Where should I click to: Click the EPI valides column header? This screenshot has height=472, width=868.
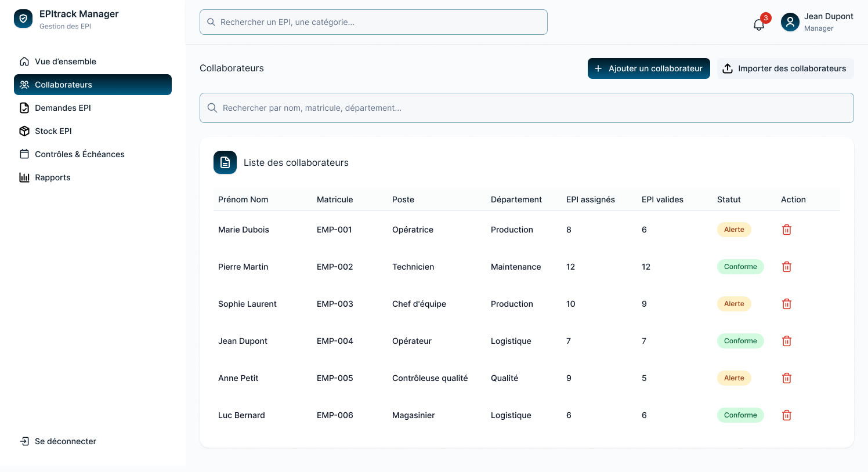pyautogui.click(x=663, y=199)
